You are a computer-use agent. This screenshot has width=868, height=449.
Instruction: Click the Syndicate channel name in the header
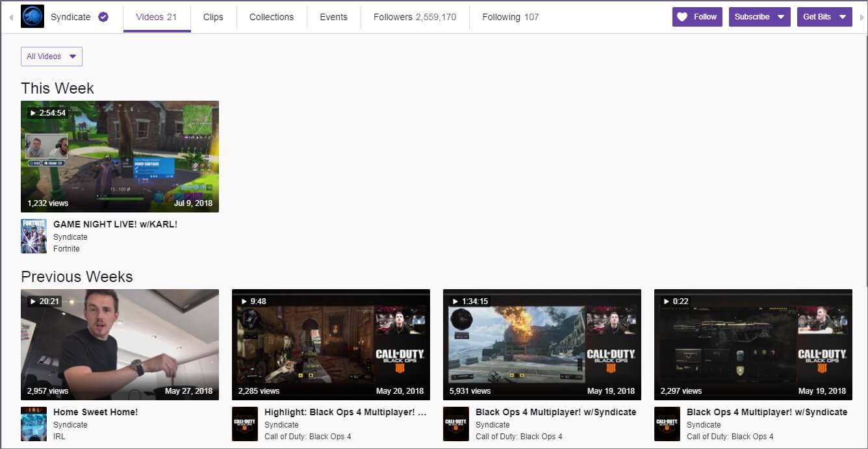[x=71, y=17]
